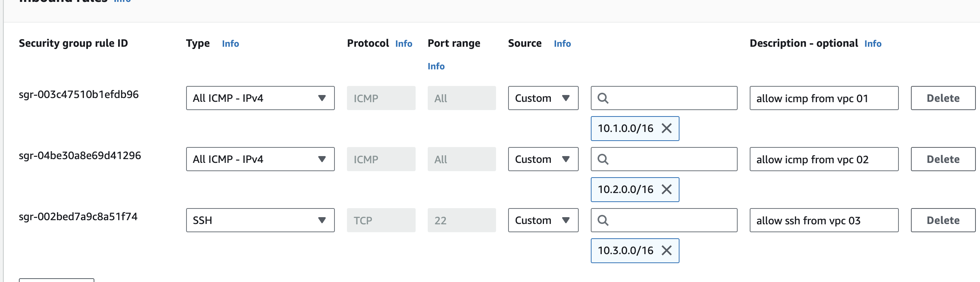Screen dimensions: 980x282
Task: Delete the 'allow ssh from vpc 03' rule
Action: [943, 221]
